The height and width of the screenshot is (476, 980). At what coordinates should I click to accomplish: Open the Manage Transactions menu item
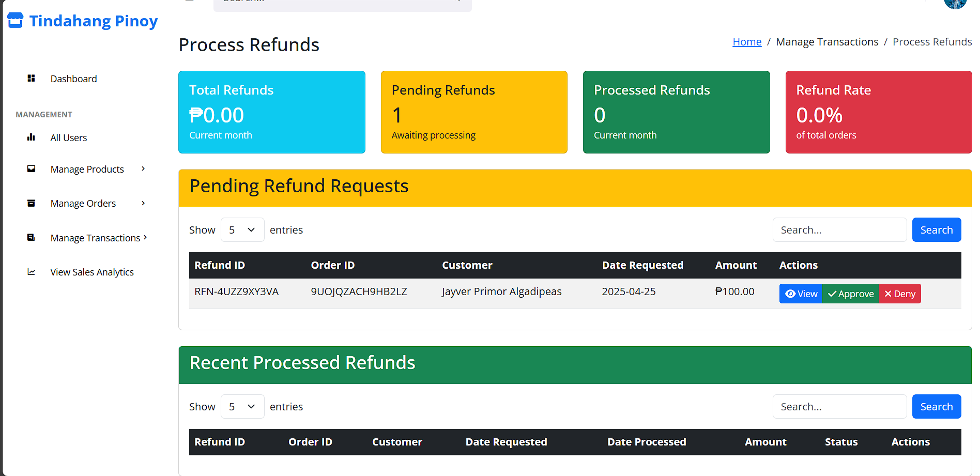coord(96,238)
